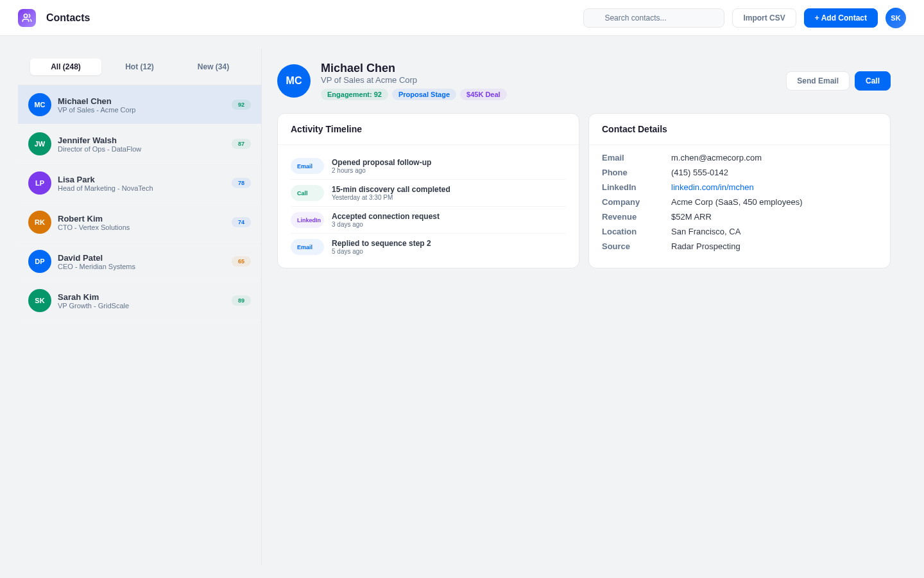The width and height of the screenshot is (924, 578).
Task: Click the location 'San Francisco, CA'
Action: [706, 232]
